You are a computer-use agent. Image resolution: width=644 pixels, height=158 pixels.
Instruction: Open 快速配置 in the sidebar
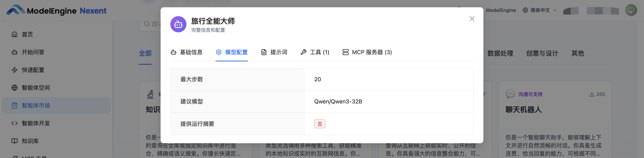click(x=56, y=70)
